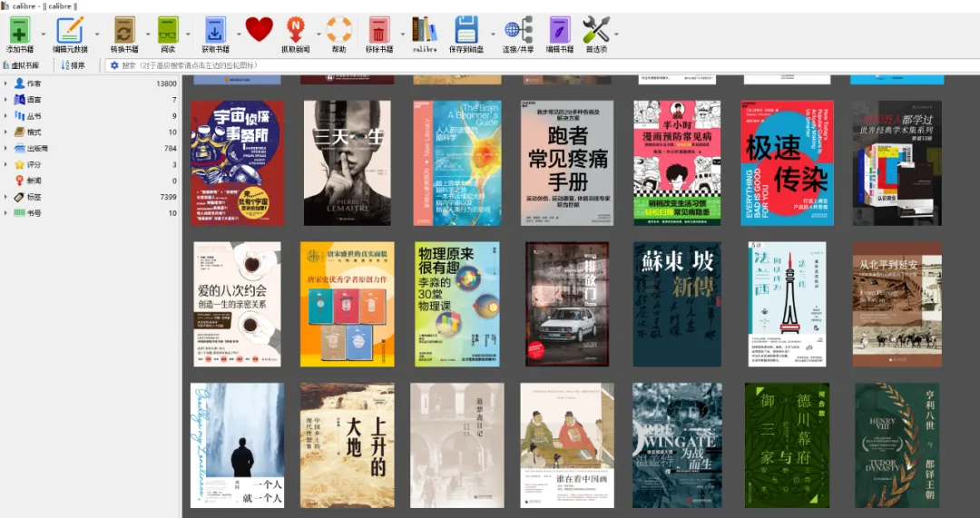Click the 转换书籍 (Convert books) icon
This screenshot has width=980, height=518.
click(x=124, y=29)
